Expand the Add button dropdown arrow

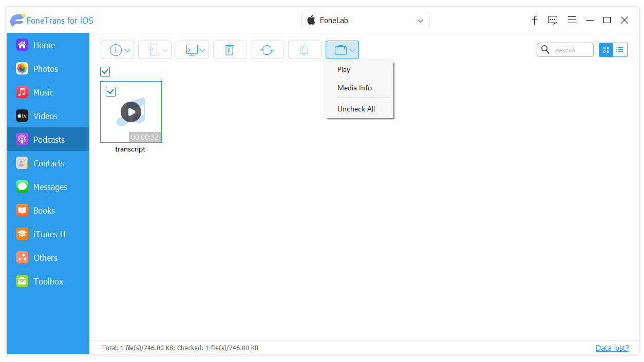pos(128,50)
